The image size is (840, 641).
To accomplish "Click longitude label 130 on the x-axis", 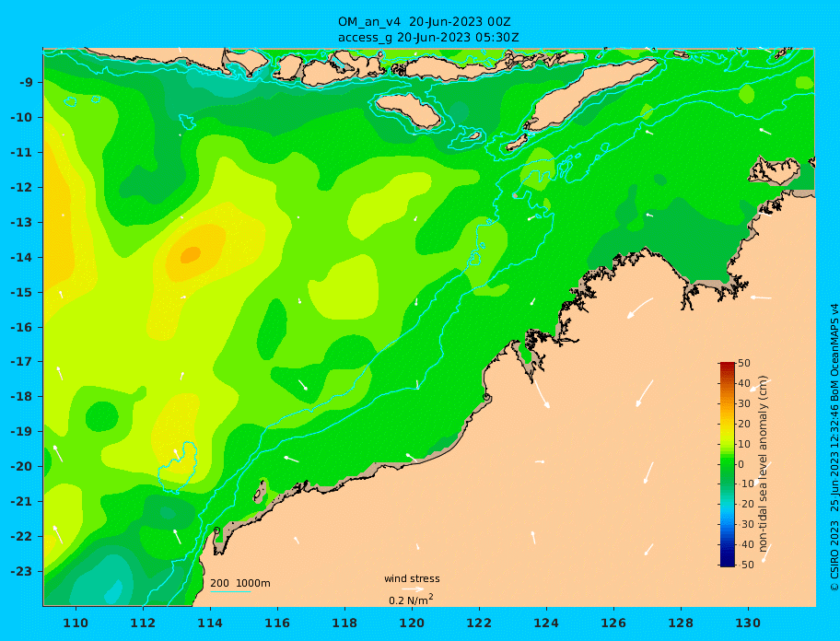I will pos(748,623).
